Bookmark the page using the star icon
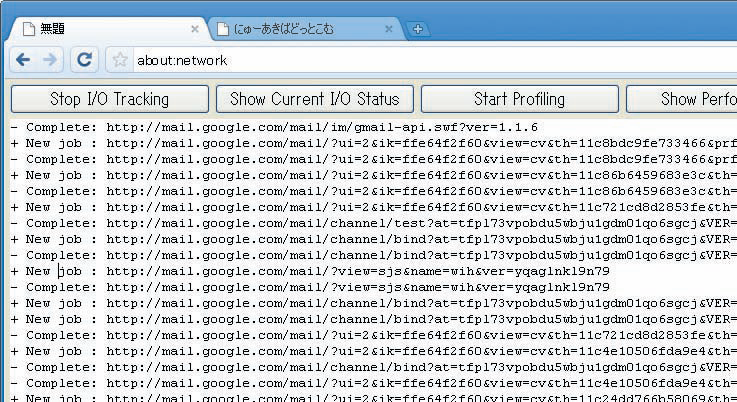This screenshot has width=737, height=402. click(120, 60)
